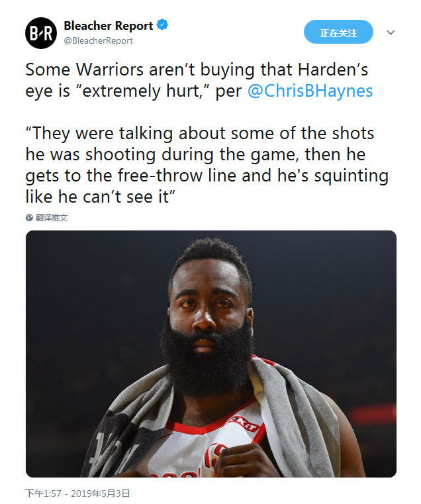This screenshot has height=504, width=421.
Task: Open the @ChrisBHaynes mention link
Action: [310, 91]
